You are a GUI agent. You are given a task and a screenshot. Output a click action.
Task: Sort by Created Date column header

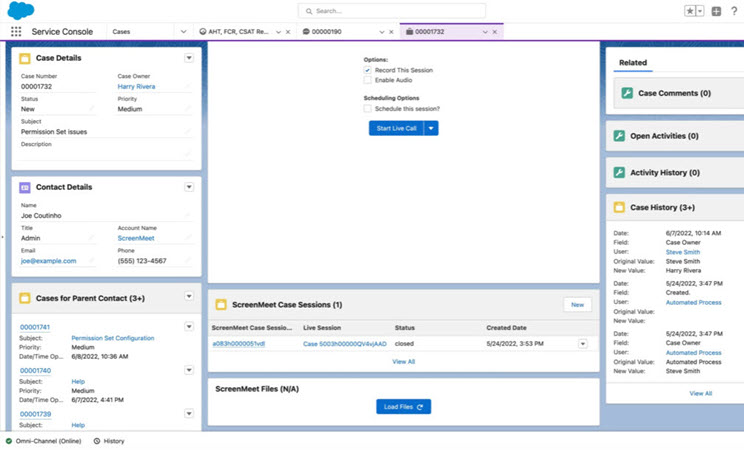point(506,328)
